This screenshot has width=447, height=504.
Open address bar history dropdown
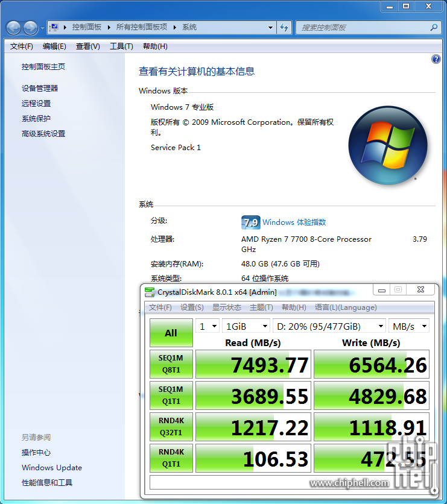pos(270,28)
